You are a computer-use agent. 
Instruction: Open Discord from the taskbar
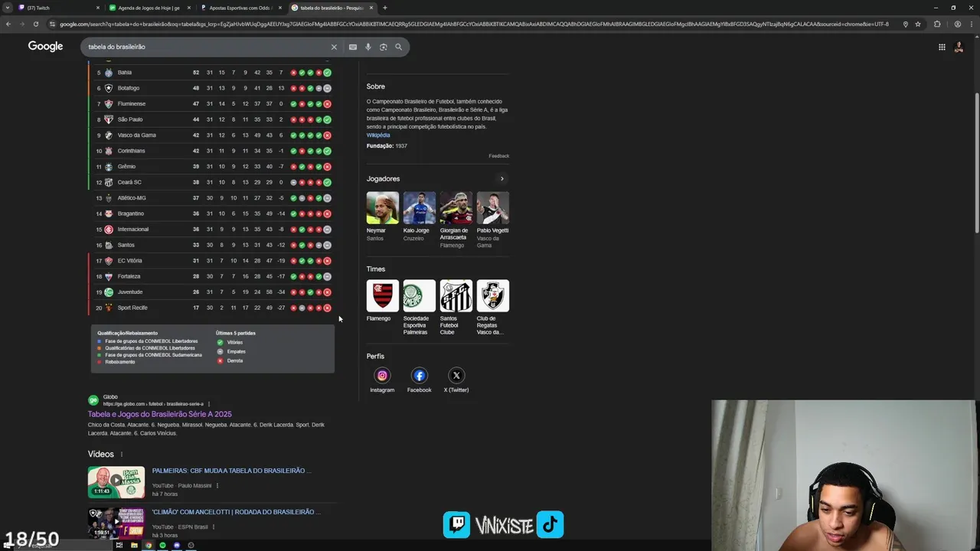177,546
